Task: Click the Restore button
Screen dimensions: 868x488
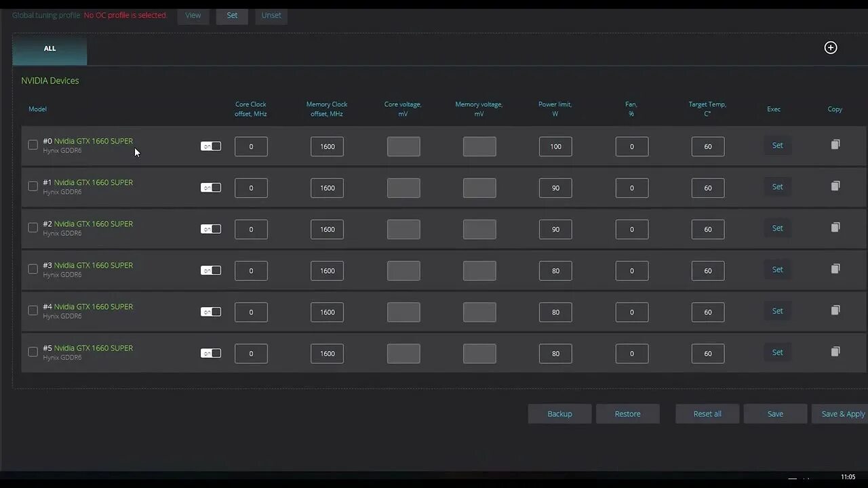Action: coord(627,414)
